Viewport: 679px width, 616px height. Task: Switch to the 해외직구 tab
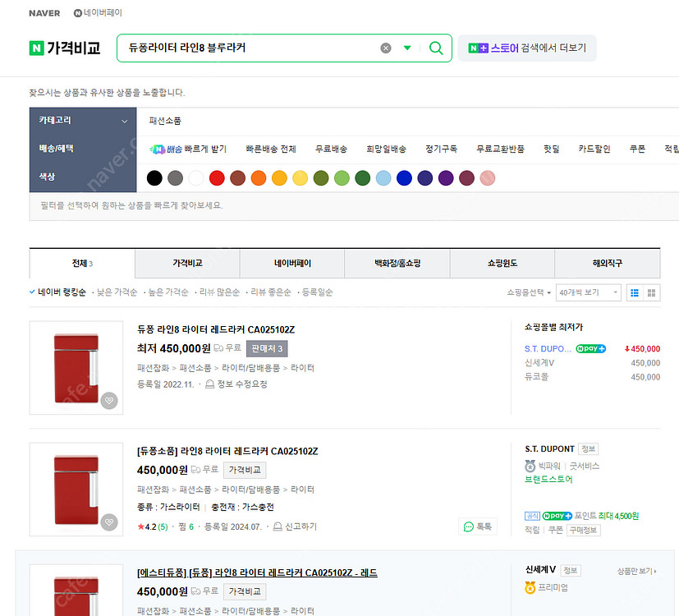point(607,264)
